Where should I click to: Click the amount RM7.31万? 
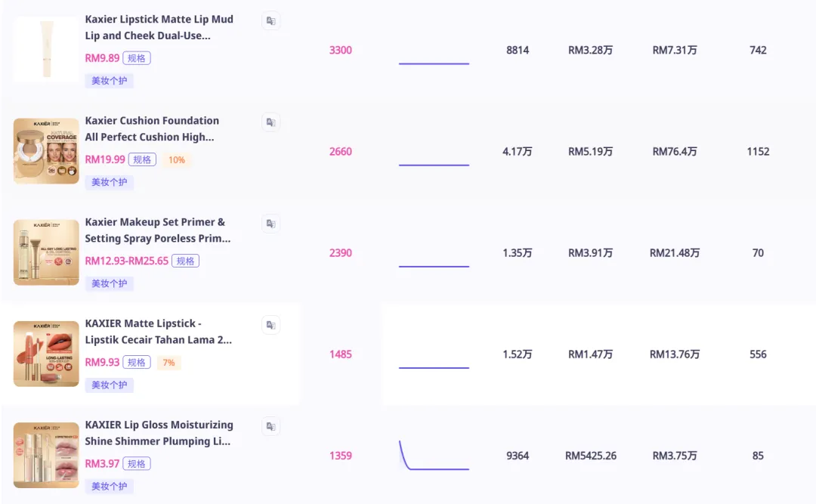[675, 50]
